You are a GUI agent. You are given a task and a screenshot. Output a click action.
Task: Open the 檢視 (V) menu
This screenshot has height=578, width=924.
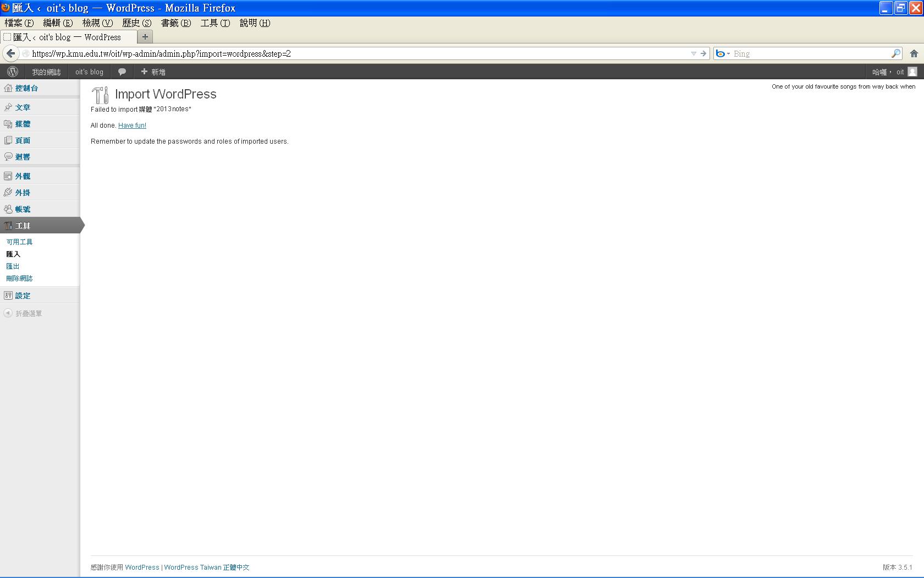[x=97, y=23]
